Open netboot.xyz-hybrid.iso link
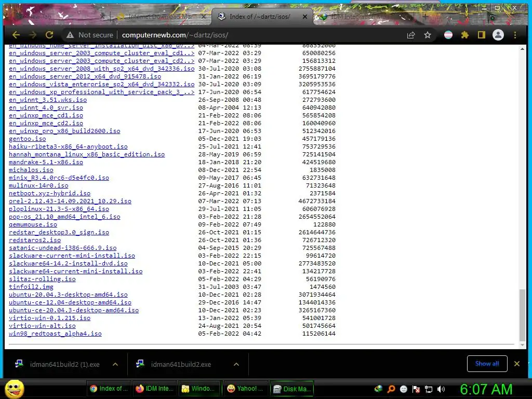Viewport: 532px width, 399px height. pyautogui.click(x=49, y=193)
